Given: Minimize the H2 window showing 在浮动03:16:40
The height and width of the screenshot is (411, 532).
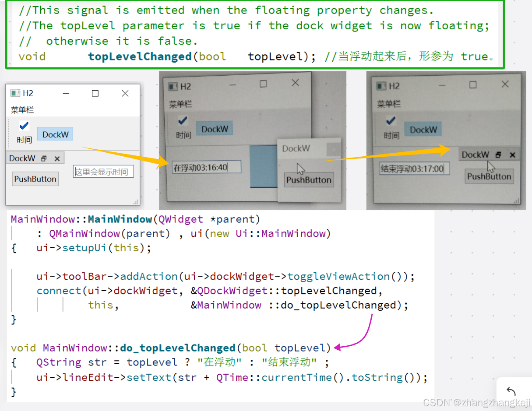Looking at the screenshot, I should tap(233, 84).
